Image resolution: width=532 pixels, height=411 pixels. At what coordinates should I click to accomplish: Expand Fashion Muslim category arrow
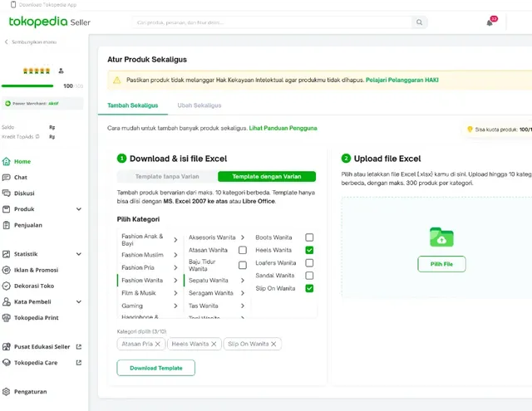pos(175,255)
